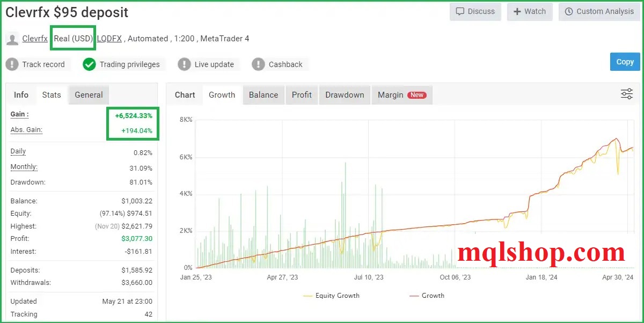The width and height of the screenshot is (644, 323).
Task: Open the LQDFX broker link
Action: coord(109,38)
